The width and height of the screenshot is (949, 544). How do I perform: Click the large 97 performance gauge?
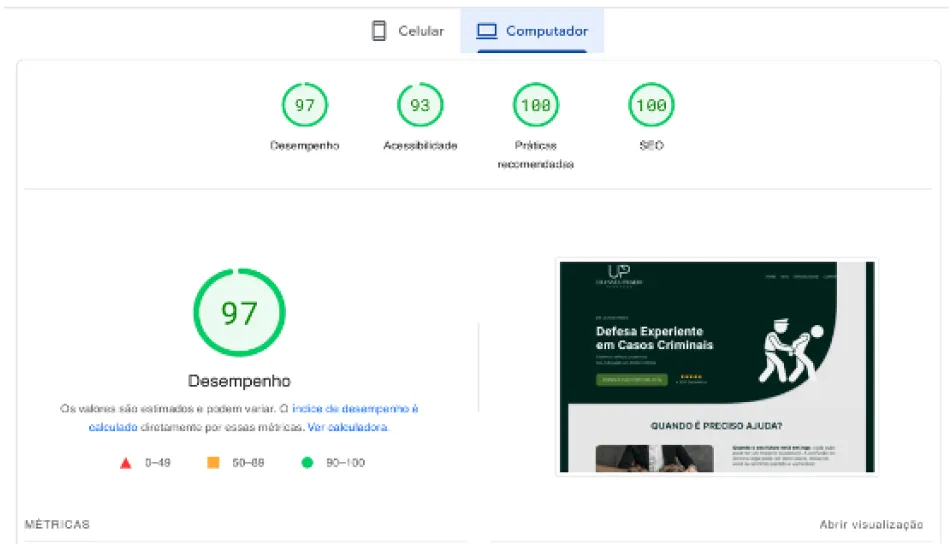pyautogui.click(x=239, y=313)
